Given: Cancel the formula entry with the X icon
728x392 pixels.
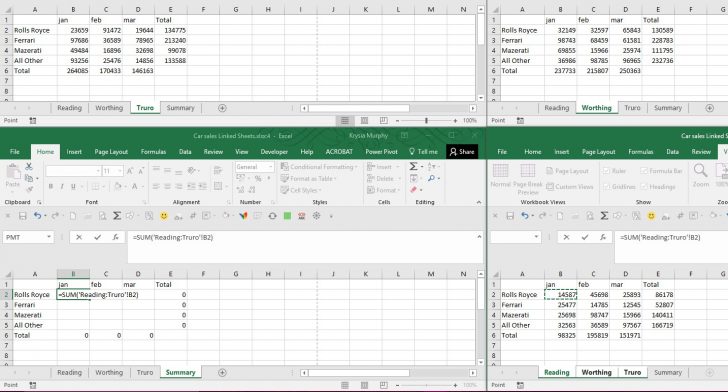Looking at the screenshot, I should tap(79, 237).
